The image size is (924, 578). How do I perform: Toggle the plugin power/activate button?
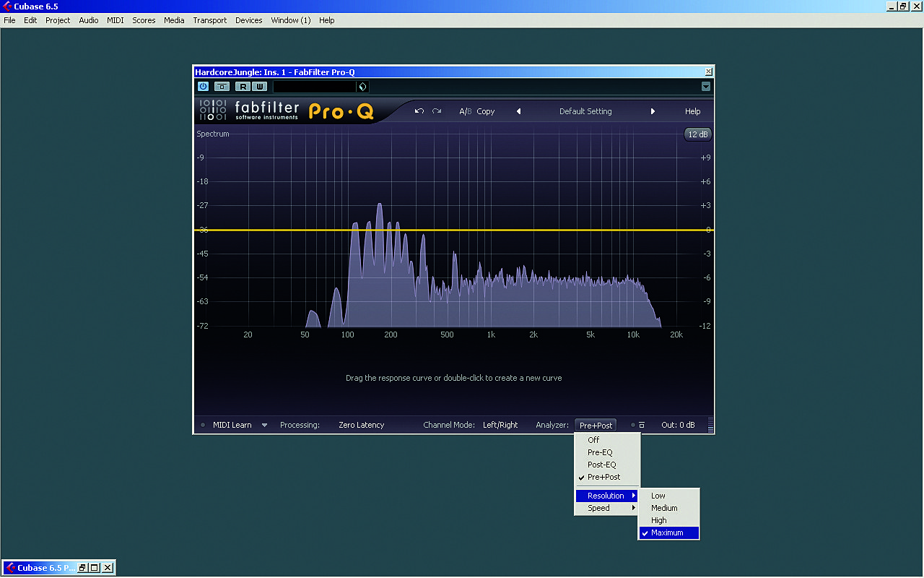[x=203, y=87]
